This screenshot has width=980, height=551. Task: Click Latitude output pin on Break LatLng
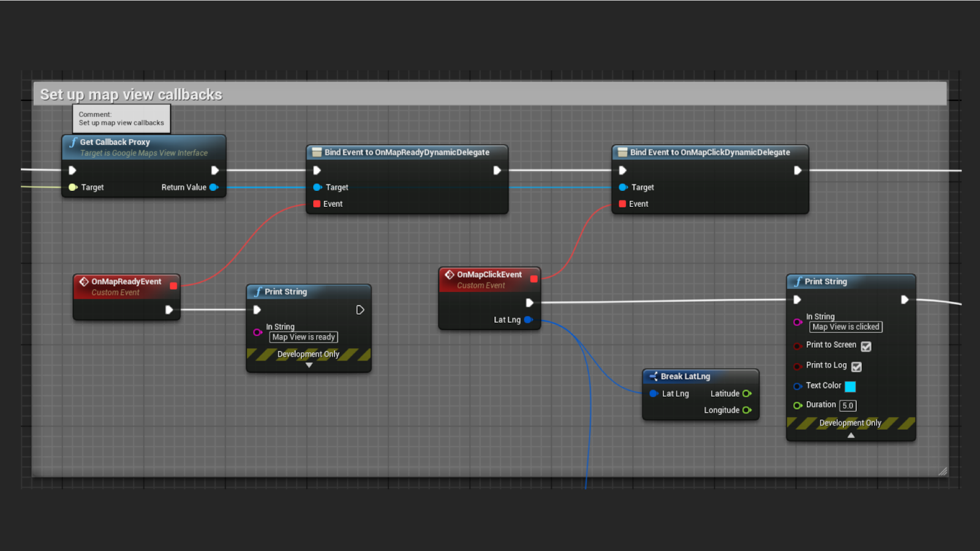[747, 394]
